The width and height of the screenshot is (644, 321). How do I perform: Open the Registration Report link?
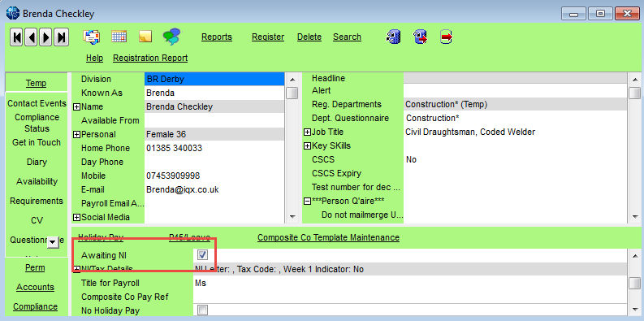point(150,58)
